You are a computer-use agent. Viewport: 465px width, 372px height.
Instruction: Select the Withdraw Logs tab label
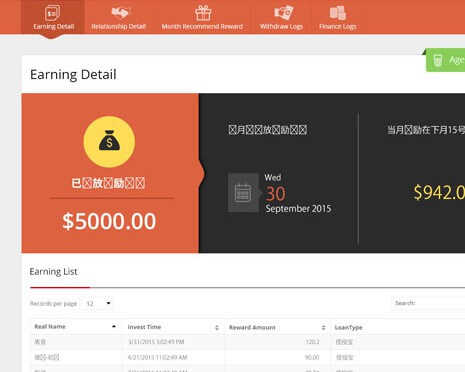point(281,27)
